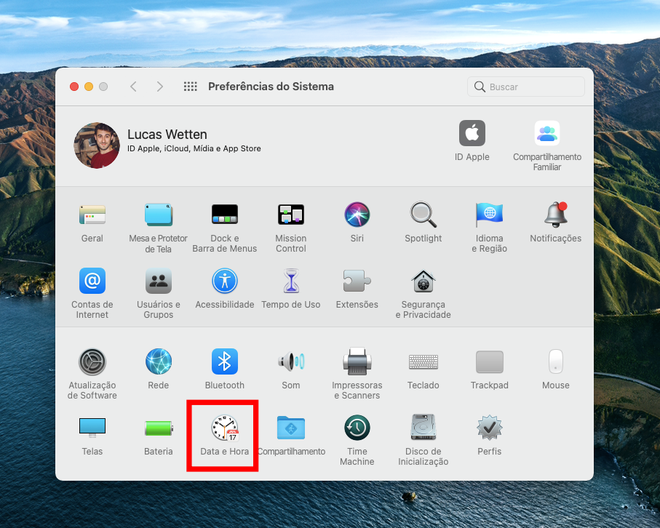Open Som sound preferences
This screenshot has width=660, height=528.
click(x=291, y=361)
